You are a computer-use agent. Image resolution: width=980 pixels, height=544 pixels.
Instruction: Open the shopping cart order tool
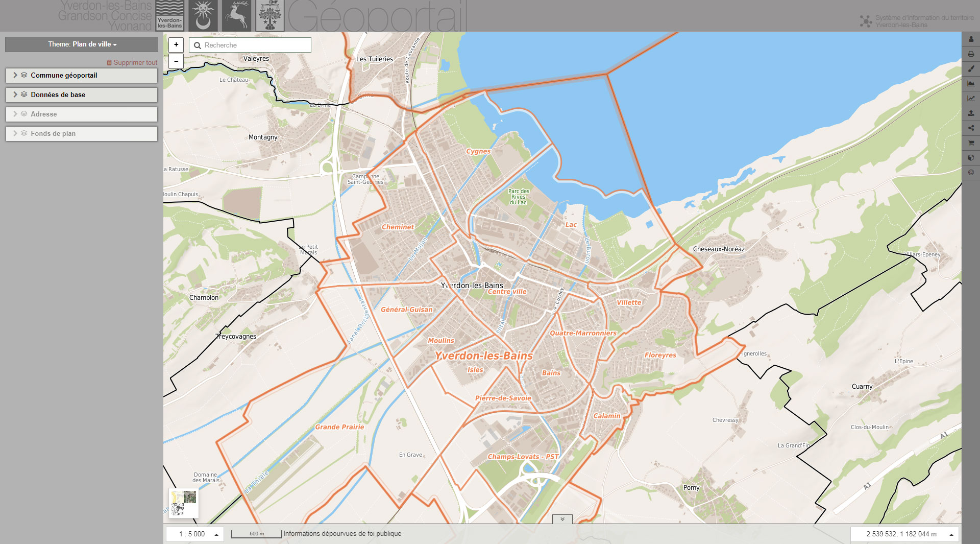point(971,143)
